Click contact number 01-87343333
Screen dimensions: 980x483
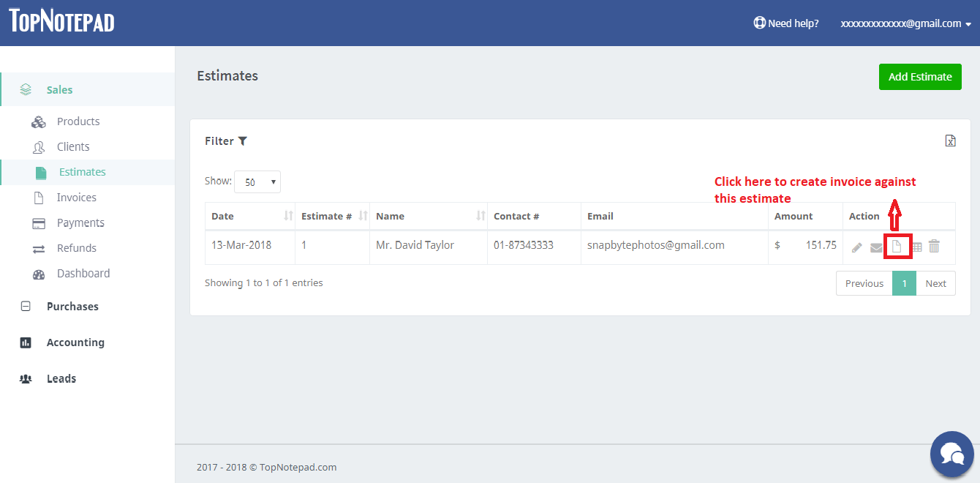(x=524, y=245)
